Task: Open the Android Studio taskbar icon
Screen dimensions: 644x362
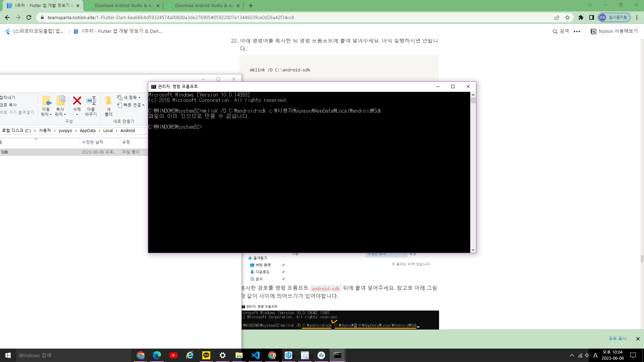Action: pyautogui.click(x=321, y=355)
